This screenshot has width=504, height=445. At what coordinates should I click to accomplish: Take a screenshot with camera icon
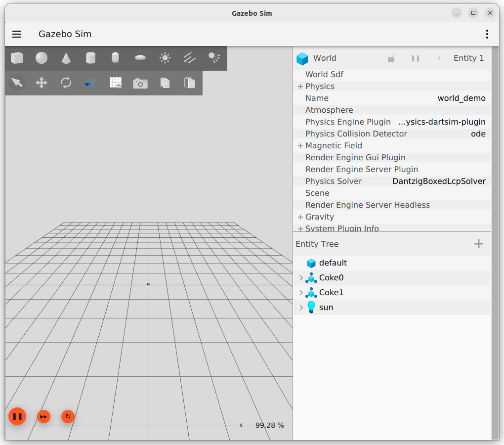tap(140, 83)
